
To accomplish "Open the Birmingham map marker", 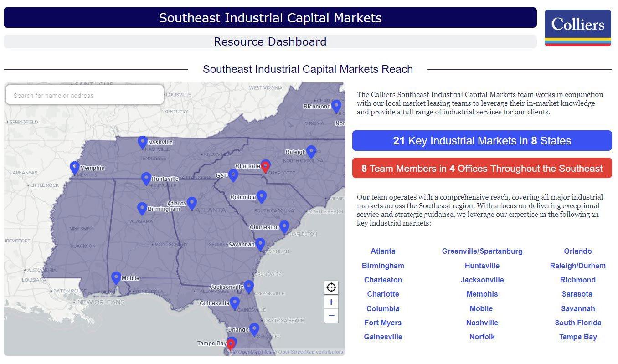I will pyautogui.click(x=142, y=209).
